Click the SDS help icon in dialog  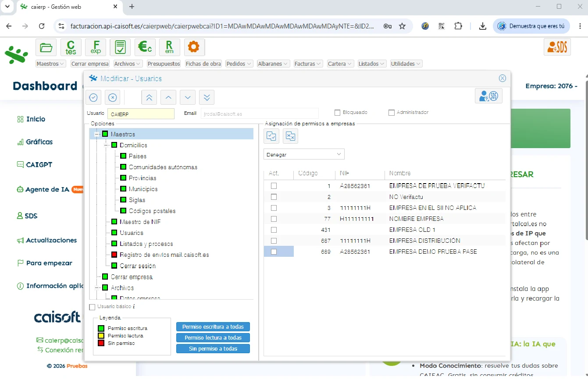tap(488, 96)
